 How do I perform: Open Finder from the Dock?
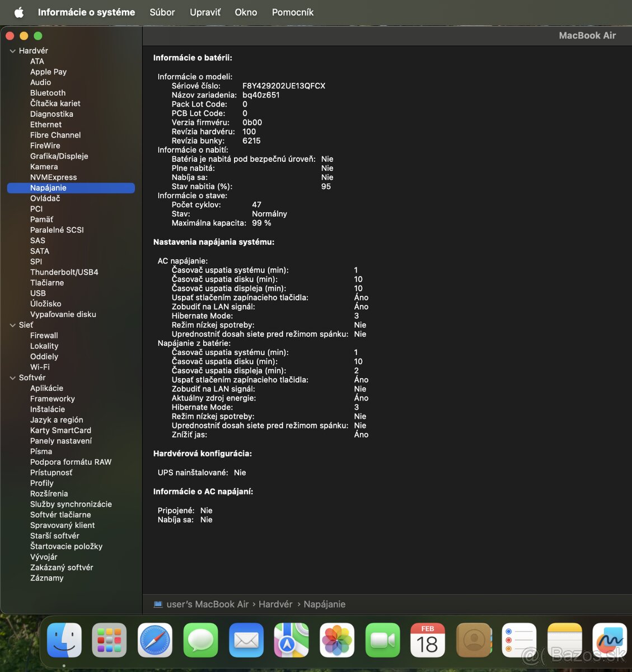click(64, 640)
